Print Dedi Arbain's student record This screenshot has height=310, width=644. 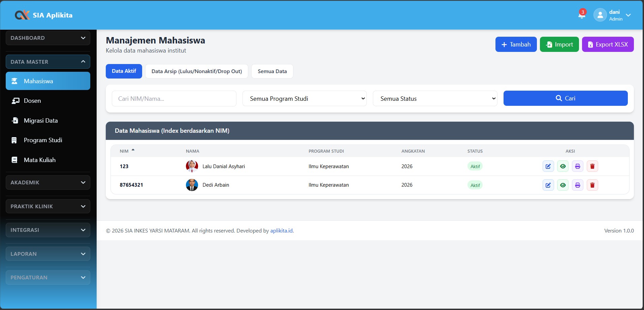[577, 185]
